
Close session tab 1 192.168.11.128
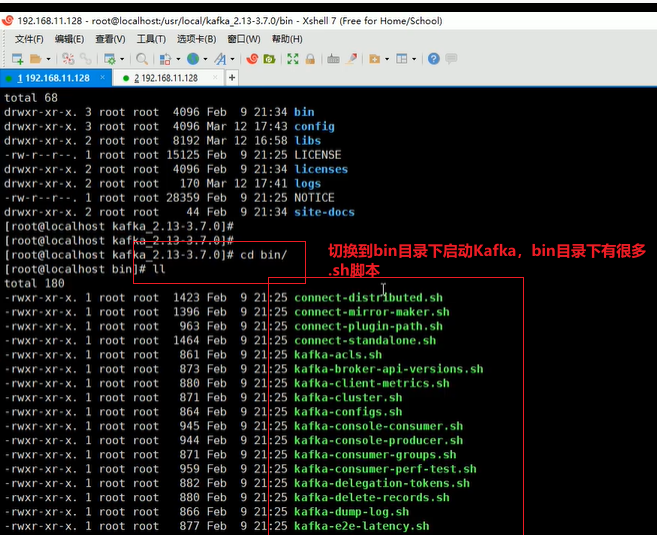tap(103, 78)
